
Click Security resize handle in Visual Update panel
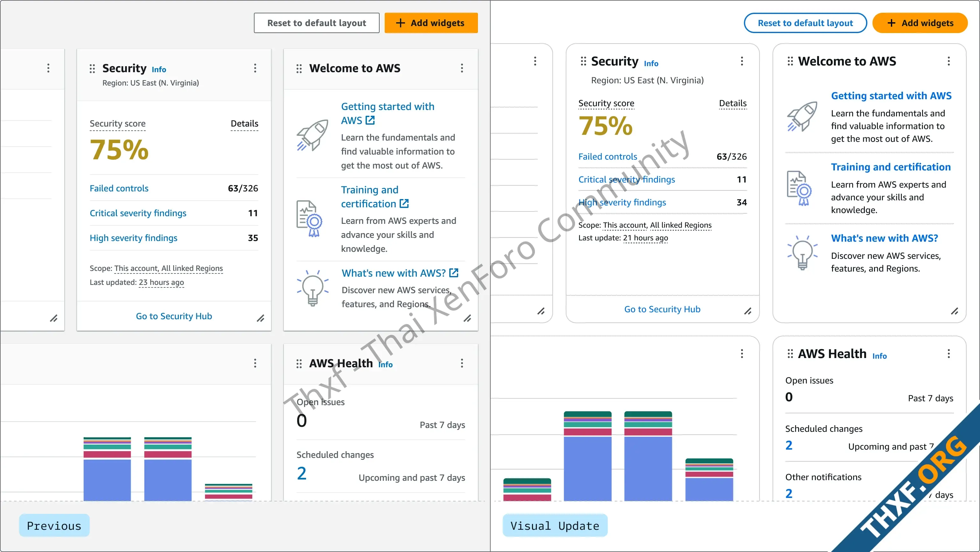tap(748, 311)
